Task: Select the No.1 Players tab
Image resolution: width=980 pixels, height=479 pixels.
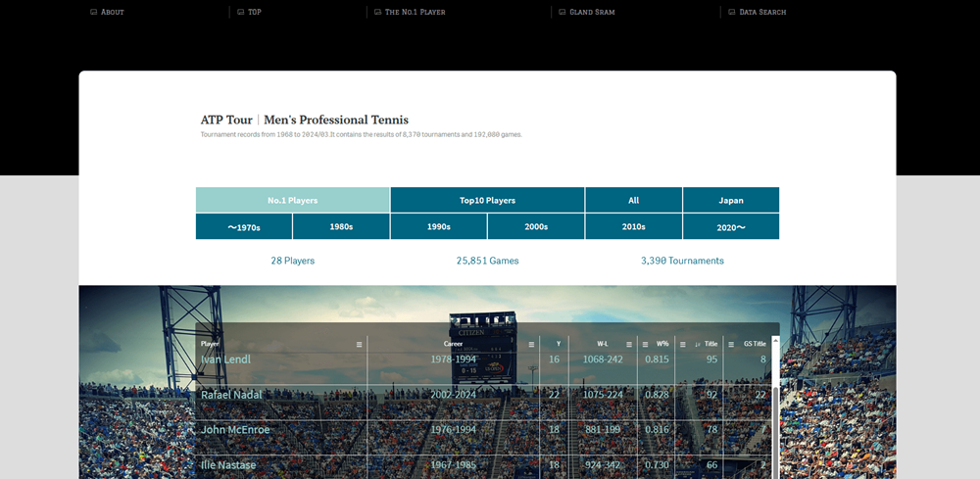Action: point(292,200)
